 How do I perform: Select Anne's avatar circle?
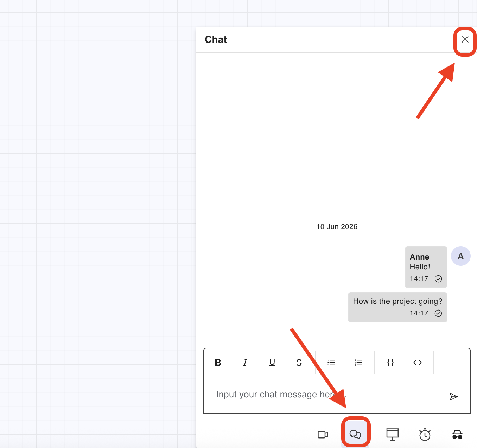tap(461, 256)
